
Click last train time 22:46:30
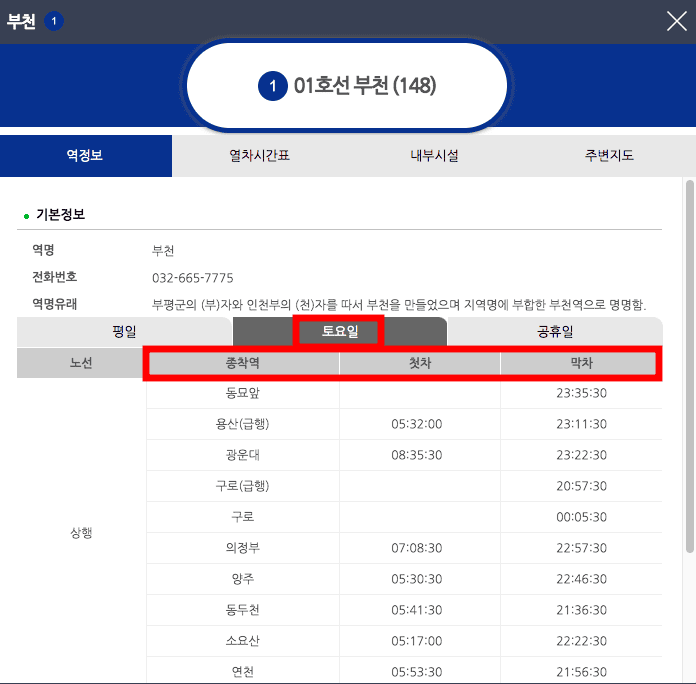point(581,579)
